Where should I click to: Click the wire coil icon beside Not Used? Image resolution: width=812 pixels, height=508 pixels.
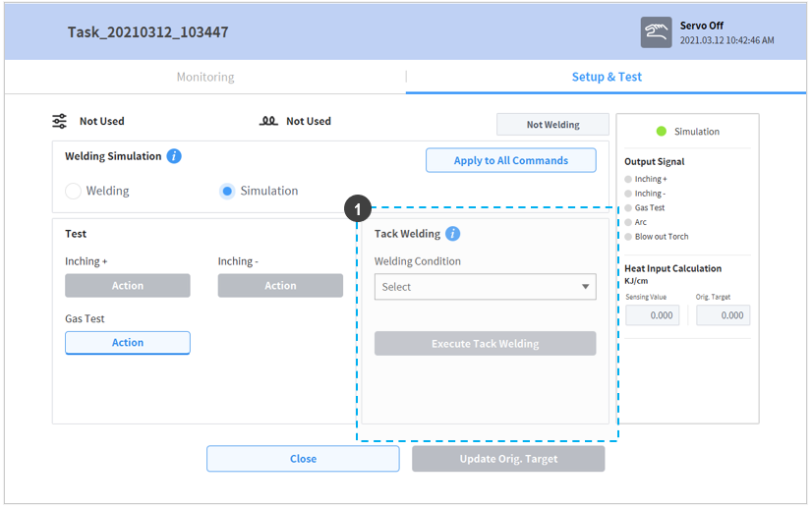268,121
